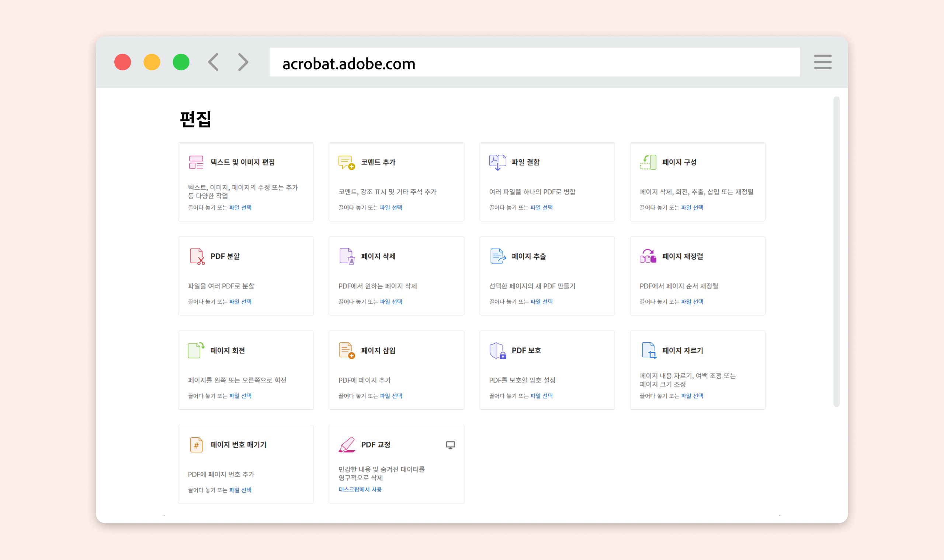This screenshot has height=560, width=944.
Task: Click the PDF 교정 highlighter icon
Action: point(347,445)
